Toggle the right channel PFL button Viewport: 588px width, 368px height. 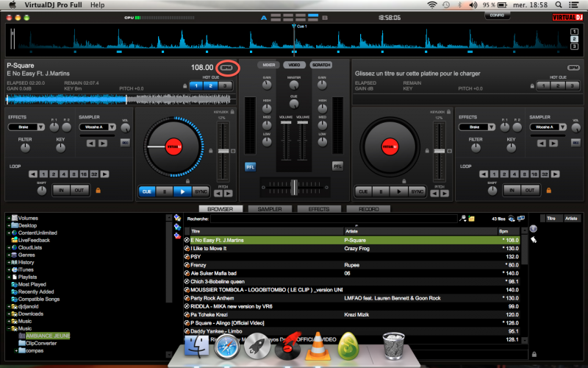coord(337,166)
